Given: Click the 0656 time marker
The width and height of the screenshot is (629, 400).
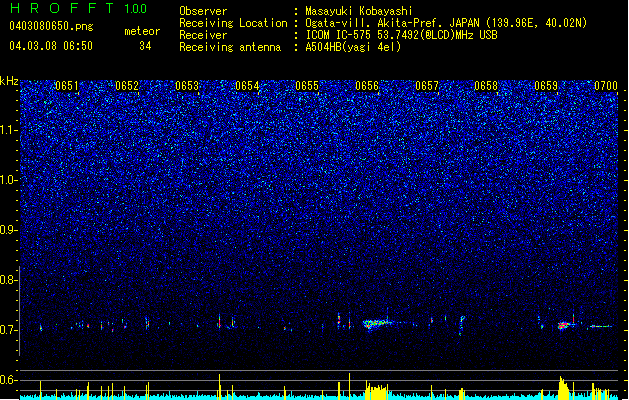Looking at the screenshot, I should [x=367, y=86].
